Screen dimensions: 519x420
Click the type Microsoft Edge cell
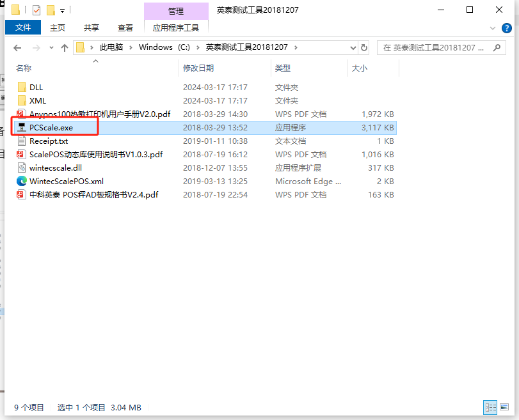pos(308,181)
